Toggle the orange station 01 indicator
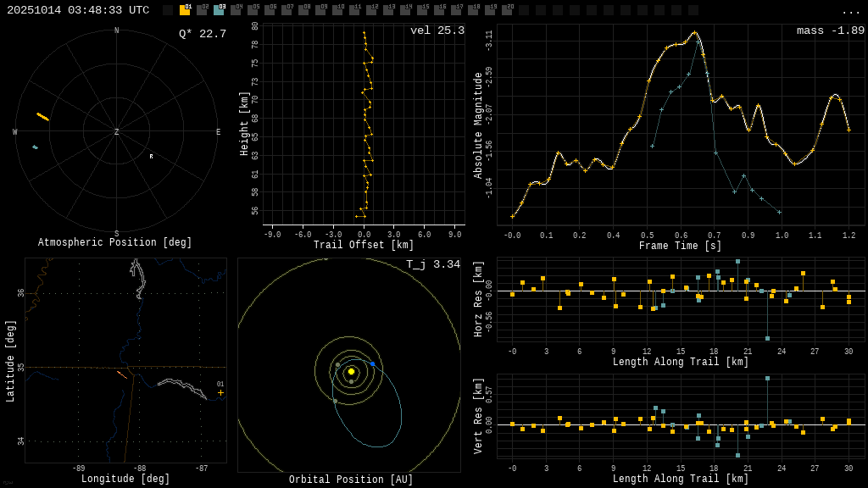 click(x=185, y=10)
